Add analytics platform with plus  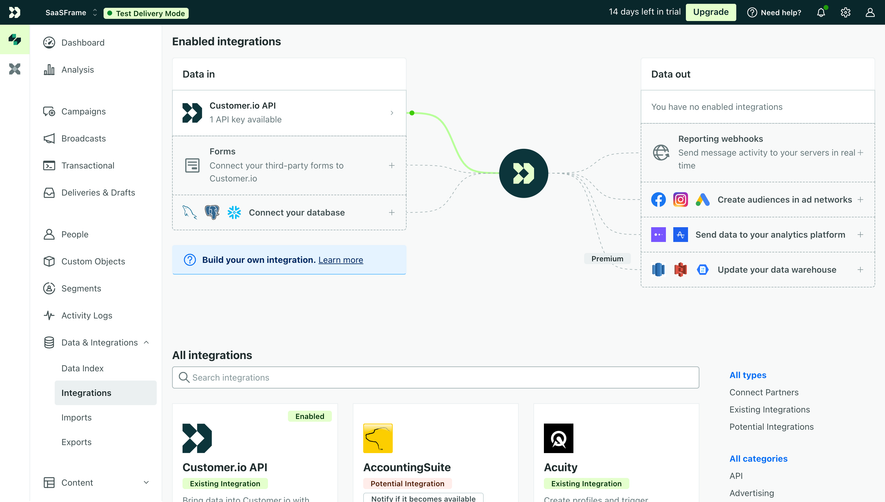click(860, 234)
